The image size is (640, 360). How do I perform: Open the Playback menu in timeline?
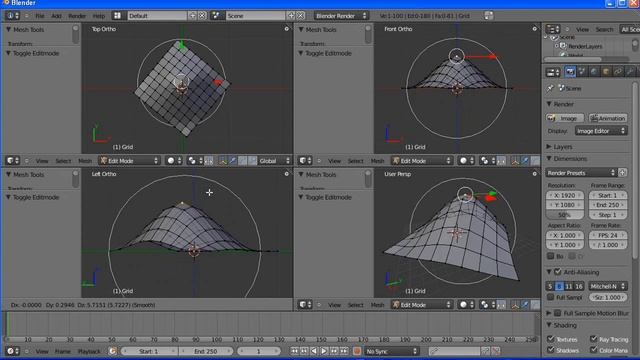tap(89, 351)
